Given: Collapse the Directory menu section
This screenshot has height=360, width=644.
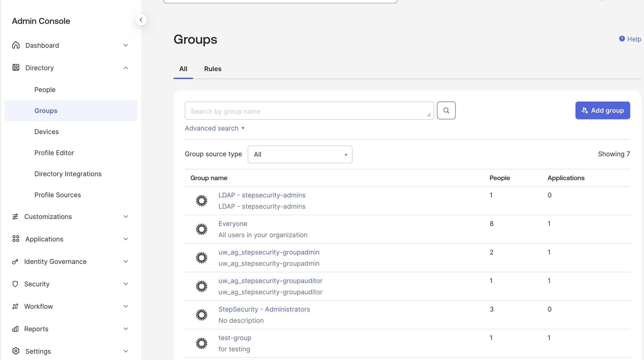Looking at the screenshot, I should 126,68.
